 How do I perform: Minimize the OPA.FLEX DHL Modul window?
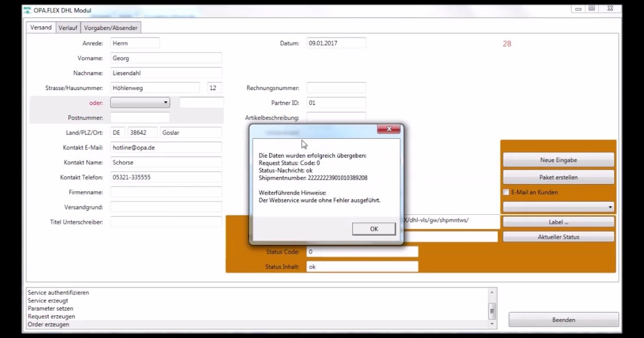click(x=577, y=9)
